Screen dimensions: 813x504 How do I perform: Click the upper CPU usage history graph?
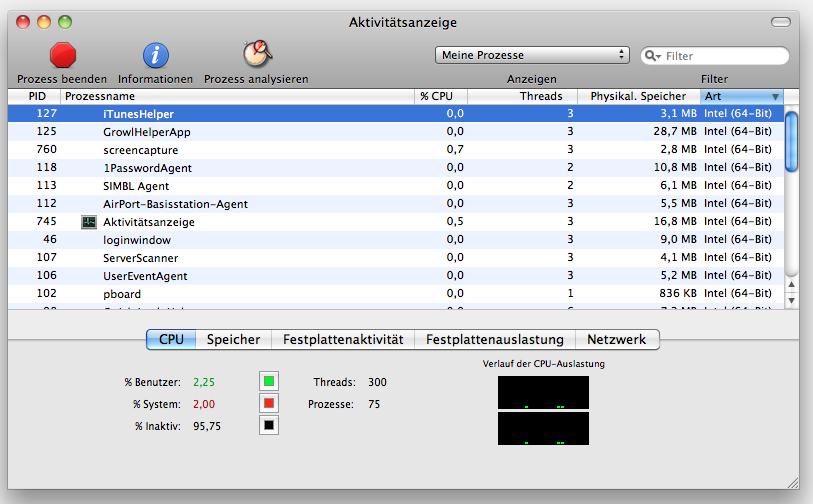coord(543,393)
